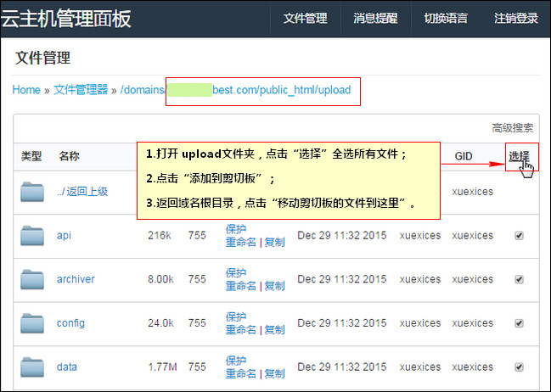Open 文件管理 in the top navigation
Viewport: 551px width, 392px height.
coord(305,19)
